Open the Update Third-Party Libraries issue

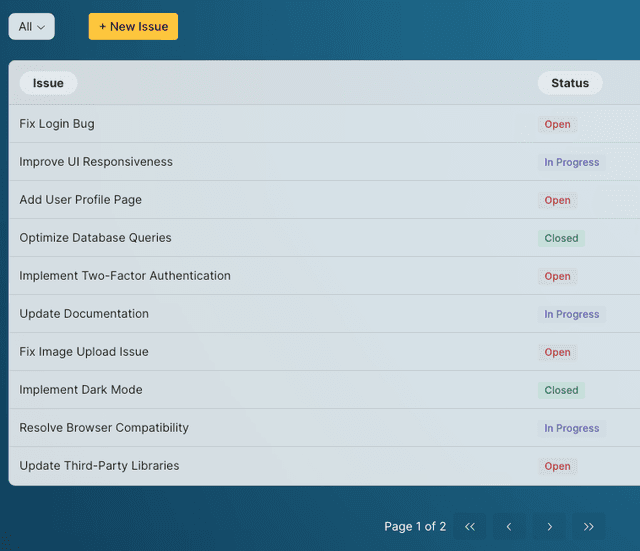click(99, 466)
